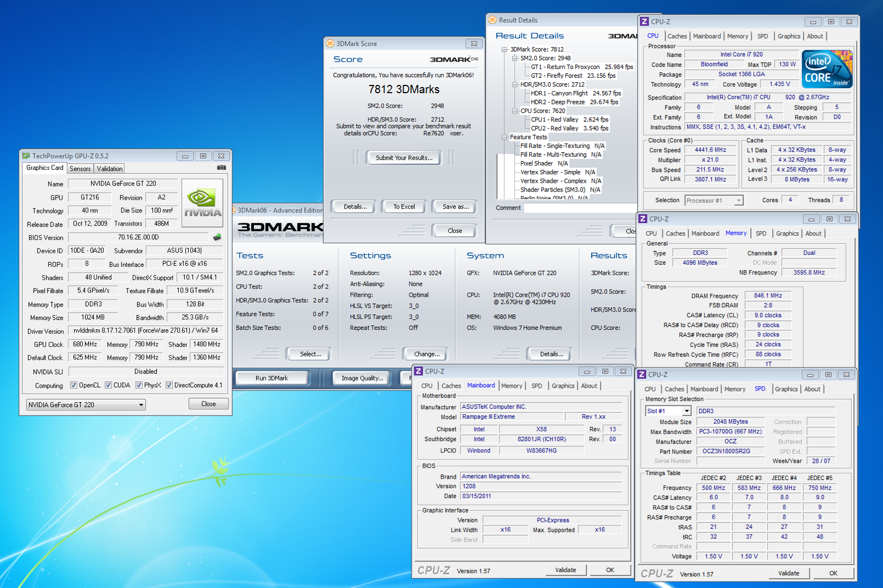883x588 pixels.
Task: Click Details... under System
Action: point(551,354)
